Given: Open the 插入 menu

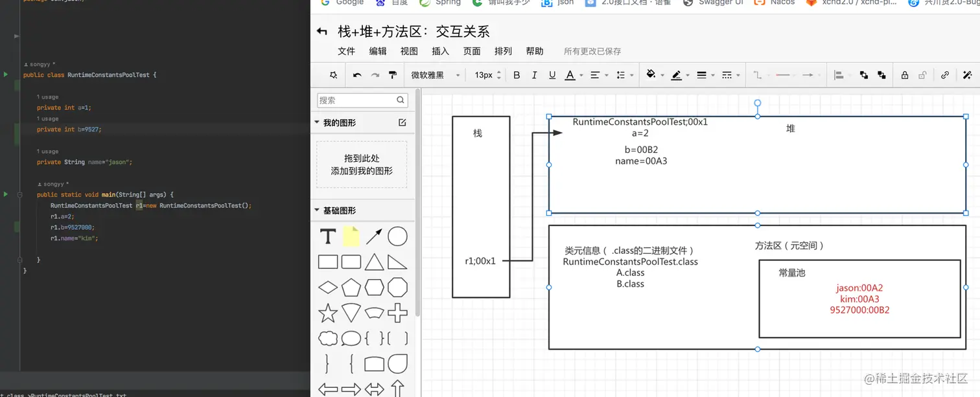Looking at the screenshot, I should click(x=440, y=51).
